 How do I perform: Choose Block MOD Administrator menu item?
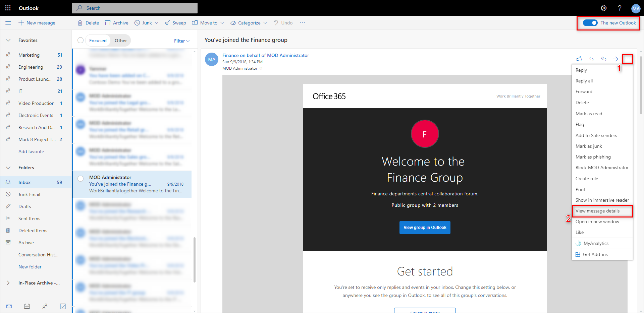[602, 168]
